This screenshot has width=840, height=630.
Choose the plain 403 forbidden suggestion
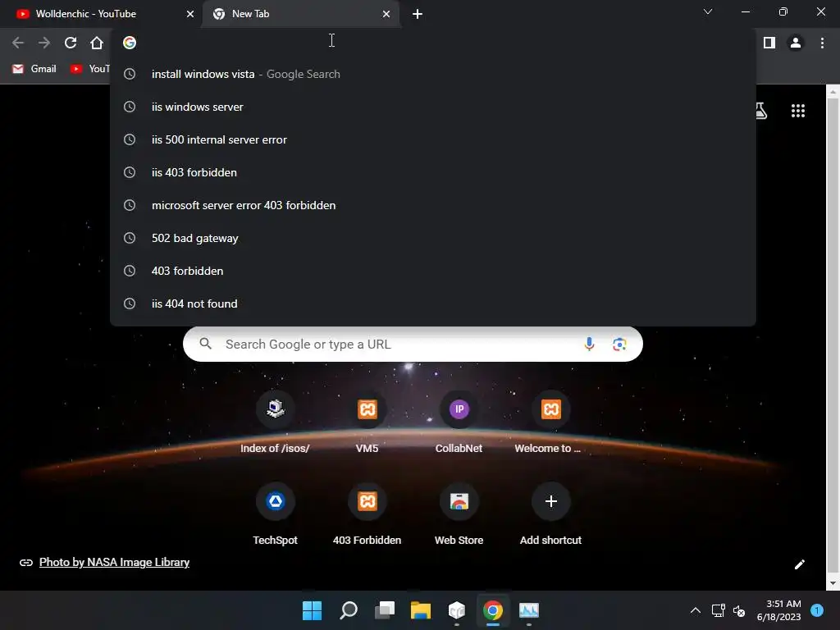pos(433,271)
